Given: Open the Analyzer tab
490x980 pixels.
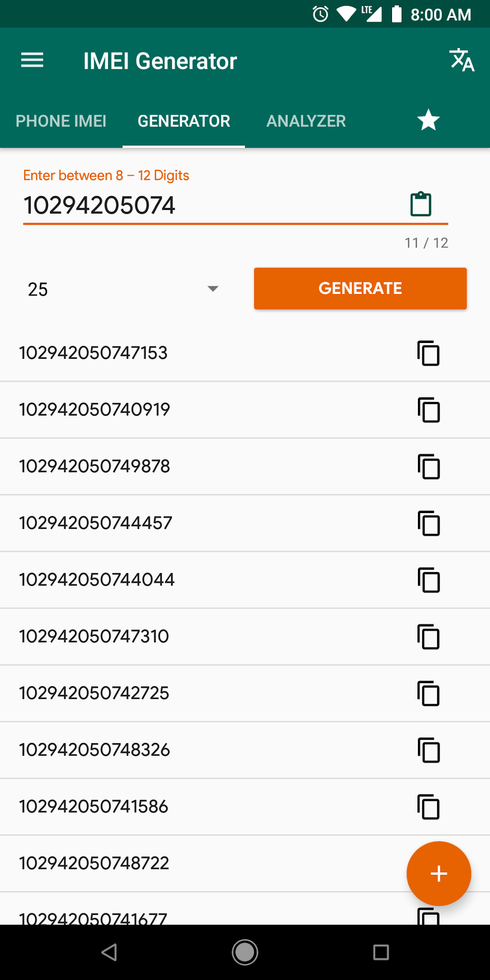Looking at the screenshot, I should click(x=306, y=121).
